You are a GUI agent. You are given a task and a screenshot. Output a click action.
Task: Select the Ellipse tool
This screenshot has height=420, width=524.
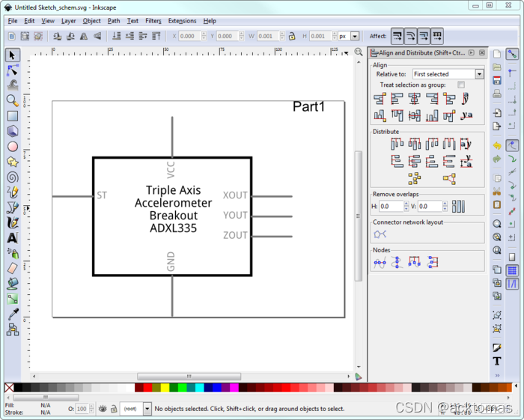(x=13, y=146)
